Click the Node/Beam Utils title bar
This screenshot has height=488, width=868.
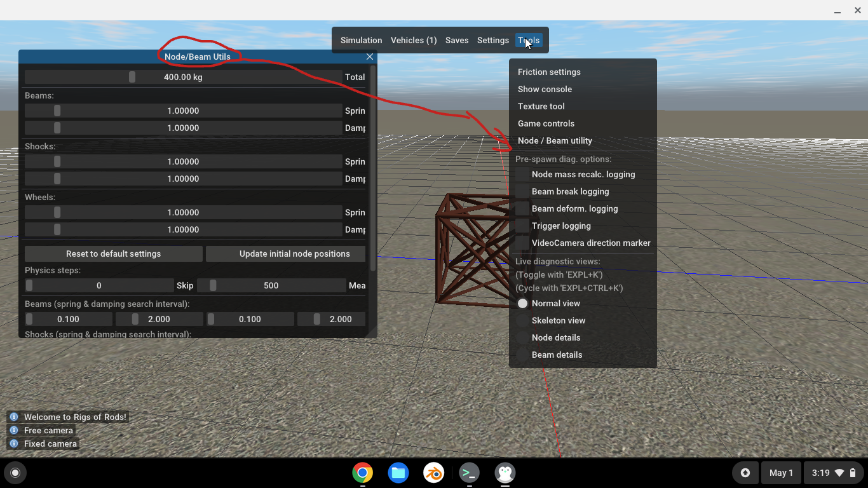(198, 57)
